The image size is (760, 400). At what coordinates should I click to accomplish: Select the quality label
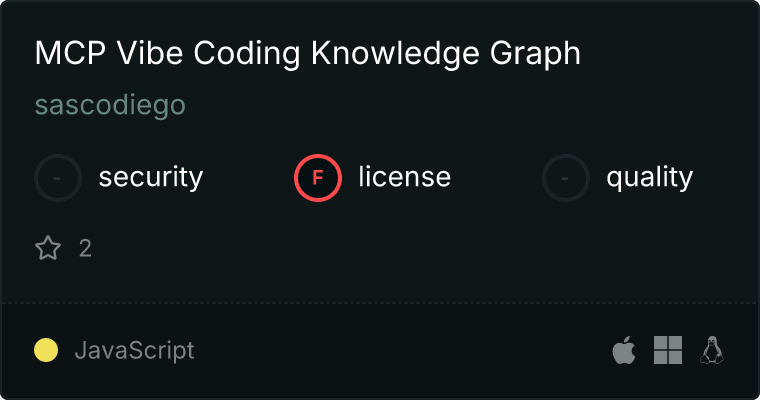coord(649,178)
